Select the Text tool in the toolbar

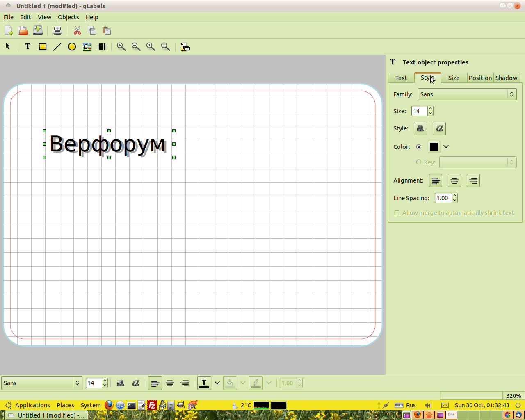(x=27, y=47)
